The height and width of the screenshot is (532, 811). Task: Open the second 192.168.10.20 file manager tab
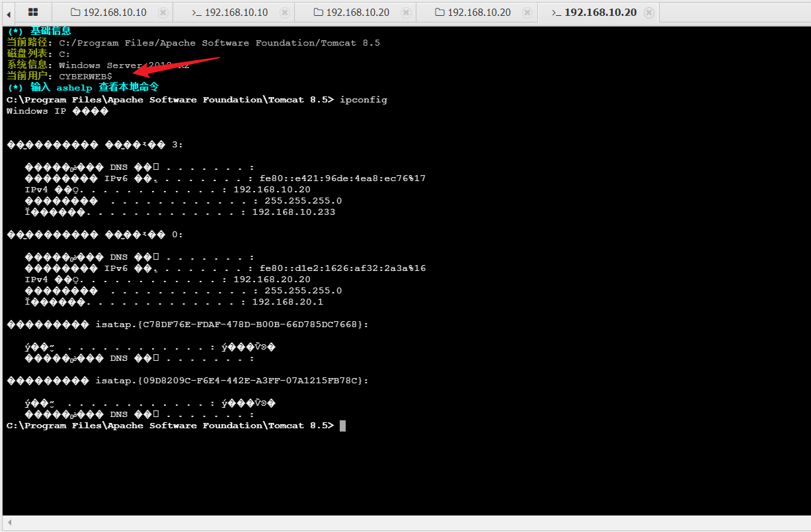479,13
